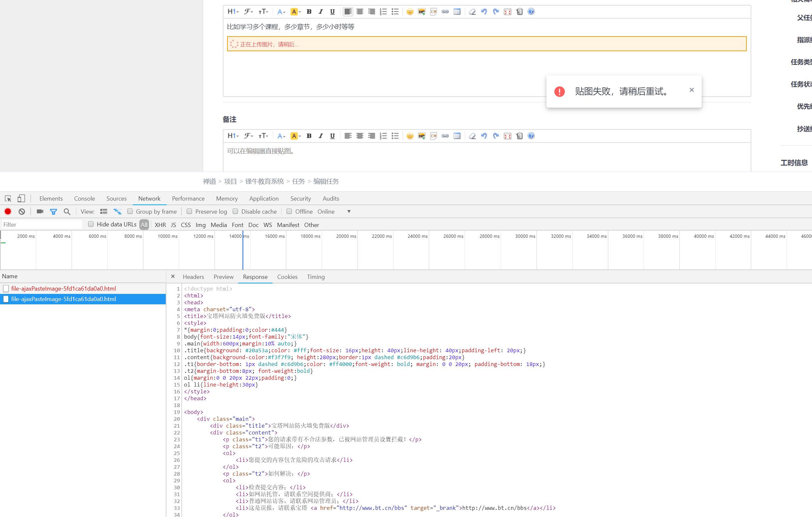Open help in upper editor toolbar
Viewport: 812px width, 517px height.
[x=531, y=12]
